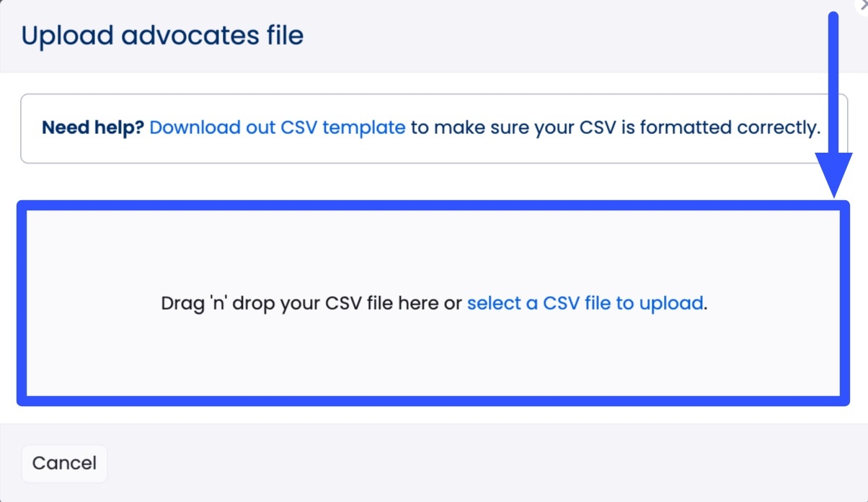Close the upload dialog with the X
Viewport: 868px width, 502px height.
(x=863, y=4)
